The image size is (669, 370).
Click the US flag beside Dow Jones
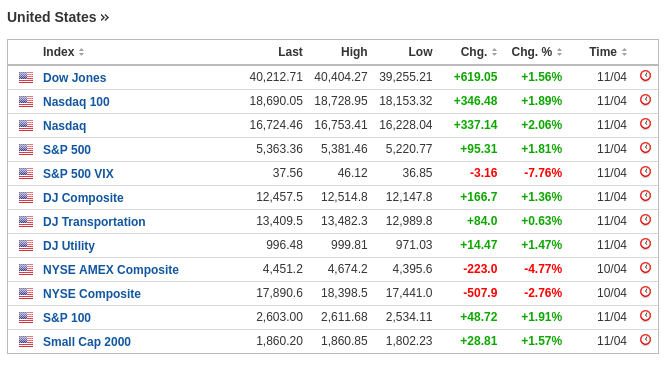tap(26, 77)
